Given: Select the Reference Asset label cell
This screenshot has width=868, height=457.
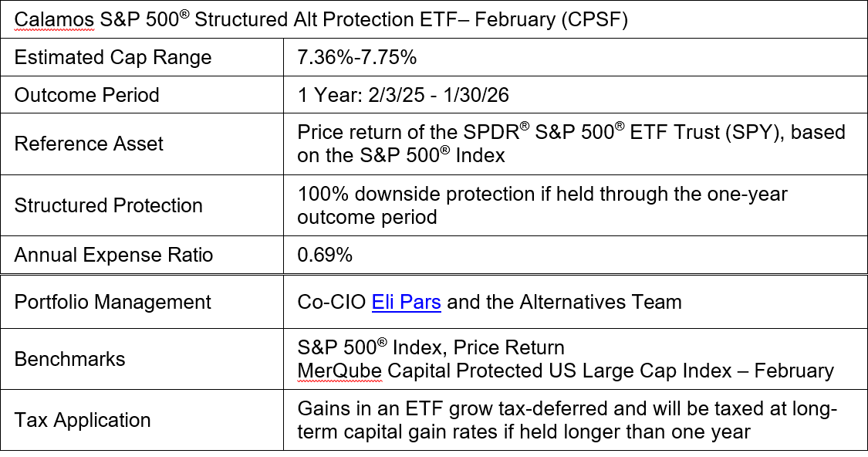Looking at the screenshot, I should [142, 144].
